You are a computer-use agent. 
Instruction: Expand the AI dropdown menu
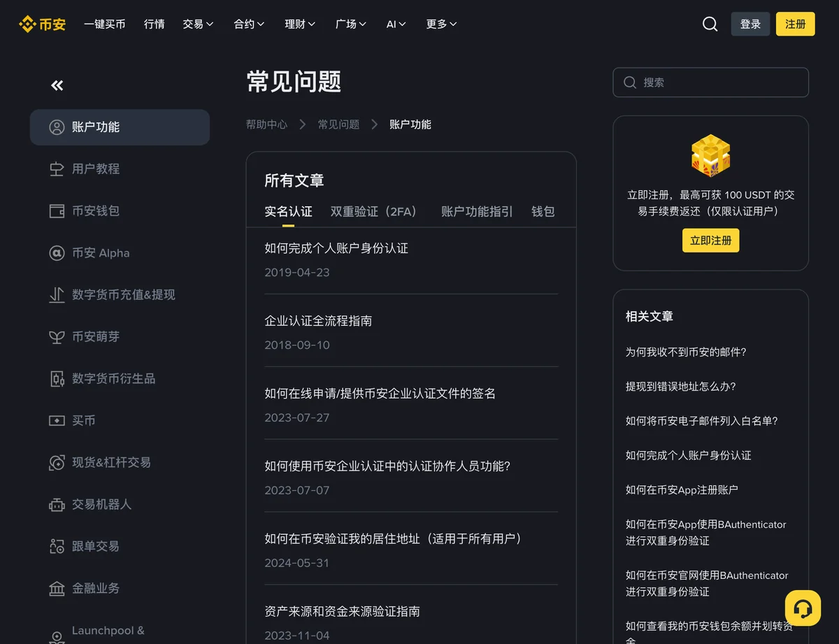click(x=396, y=24)
